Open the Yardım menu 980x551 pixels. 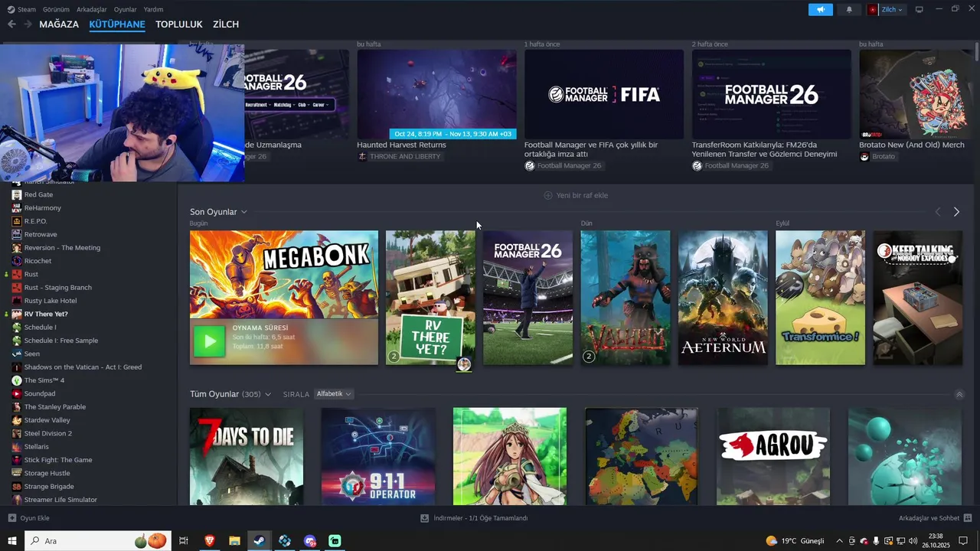[x=154, y=9]
